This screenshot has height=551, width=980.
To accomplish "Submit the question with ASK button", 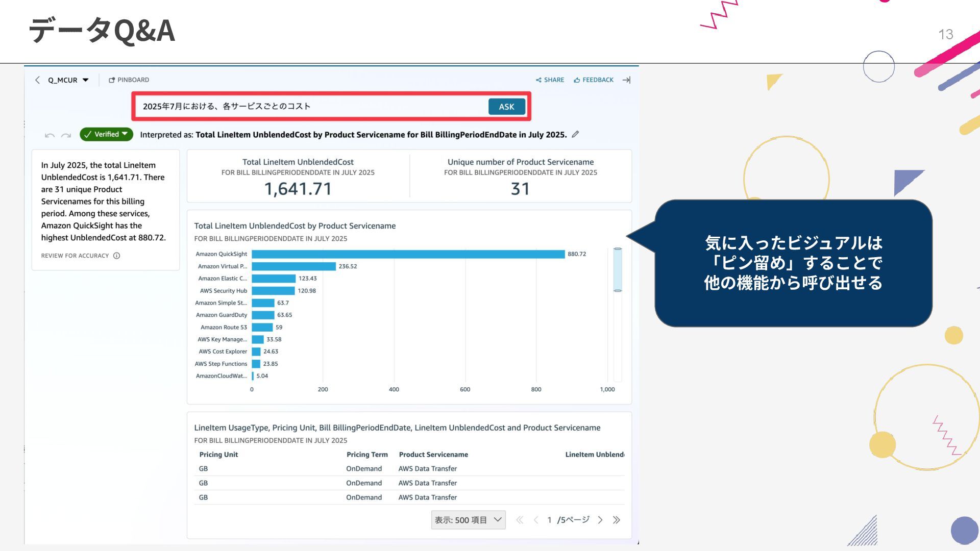I will [506, 107].
